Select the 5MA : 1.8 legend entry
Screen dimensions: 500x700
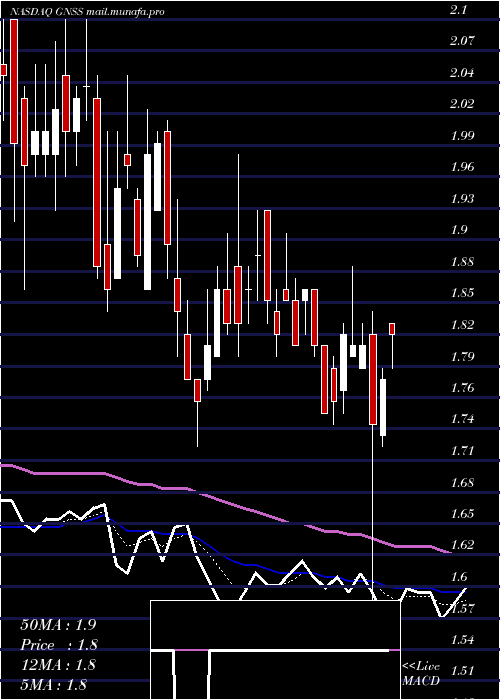[x=53, y=685]
